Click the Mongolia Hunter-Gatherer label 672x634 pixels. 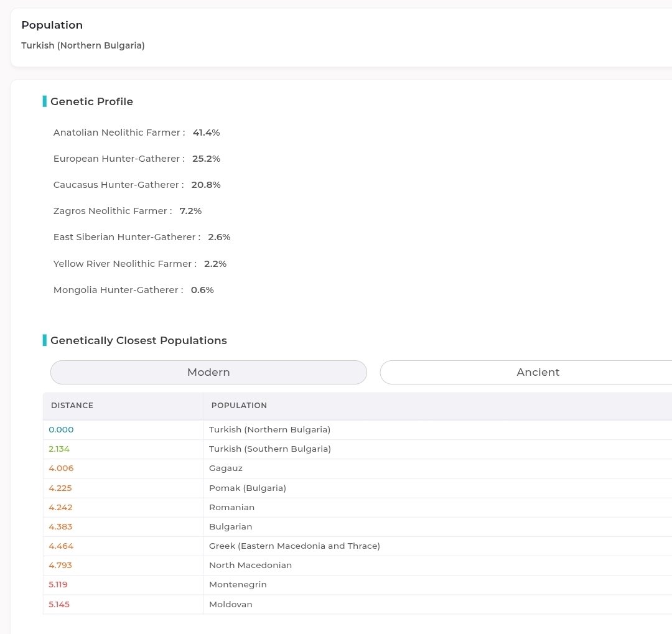118,290
